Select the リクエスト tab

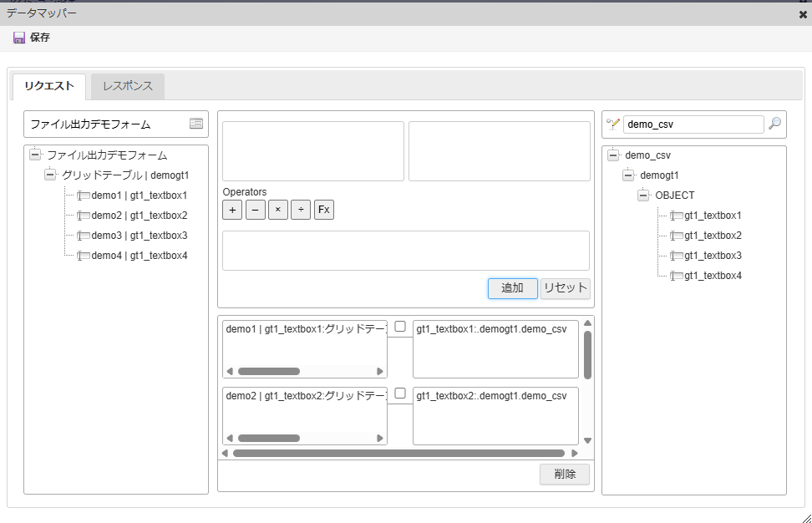(49, 86)
